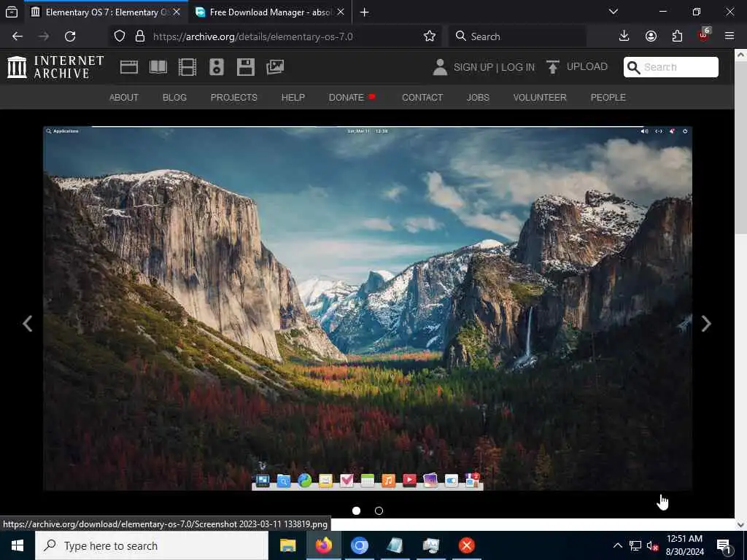The width and height of the screenshot is (747, 560).
Task: Open the Firefox View icon in tab bar
Action: tap(12, 12)
